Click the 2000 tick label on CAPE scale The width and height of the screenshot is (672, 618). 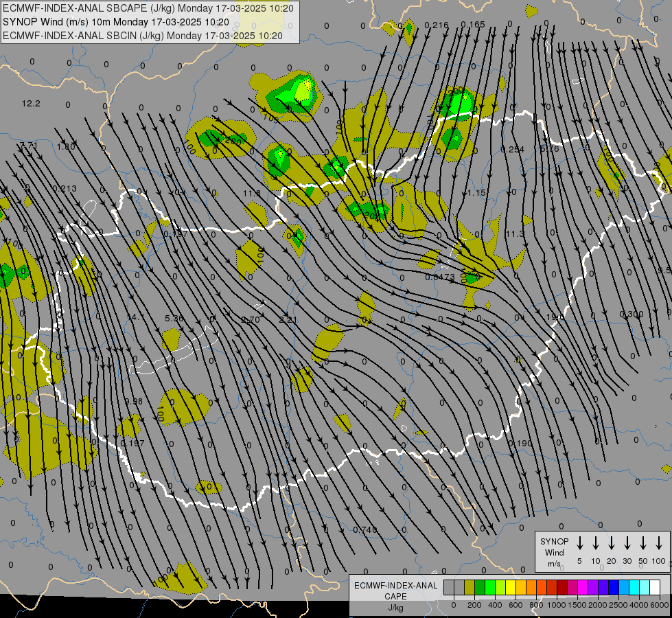[598, 605]
